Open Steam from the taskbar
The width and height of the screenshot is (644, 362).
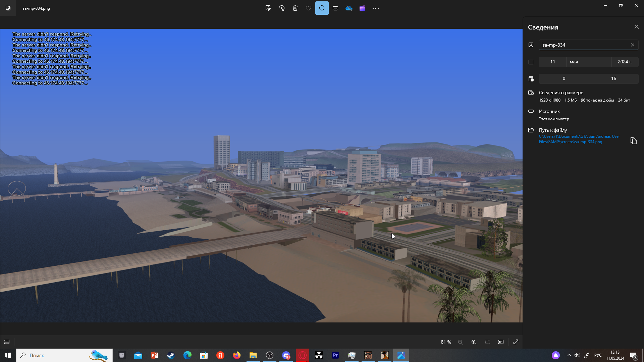pyautogui.click(x=171, y=355)
